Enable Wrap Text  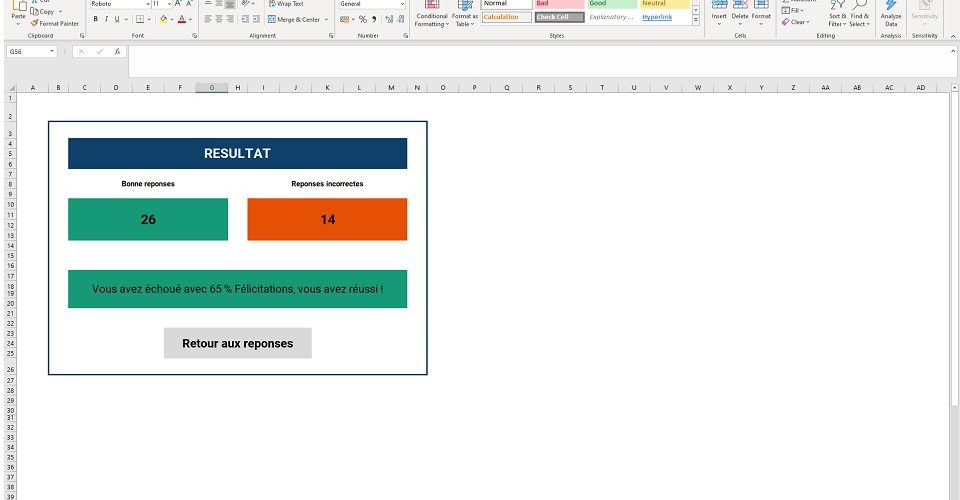click(286, 4)
